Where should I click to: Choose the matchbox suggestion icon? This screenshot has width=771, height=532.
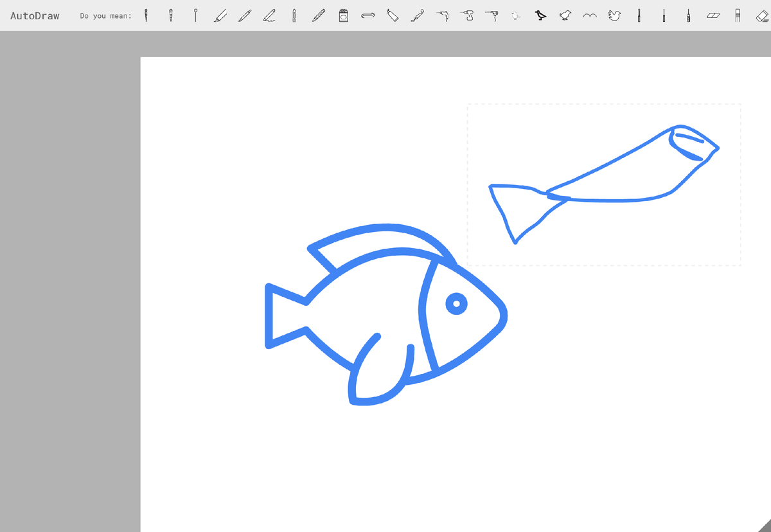click(343, 15)
